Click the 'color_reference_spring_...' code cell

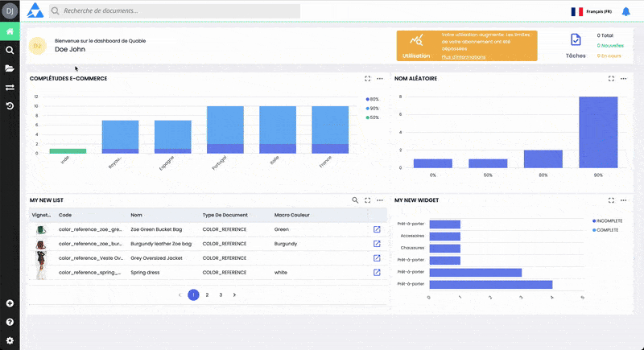pyautogui.click(x=90, y=273)
